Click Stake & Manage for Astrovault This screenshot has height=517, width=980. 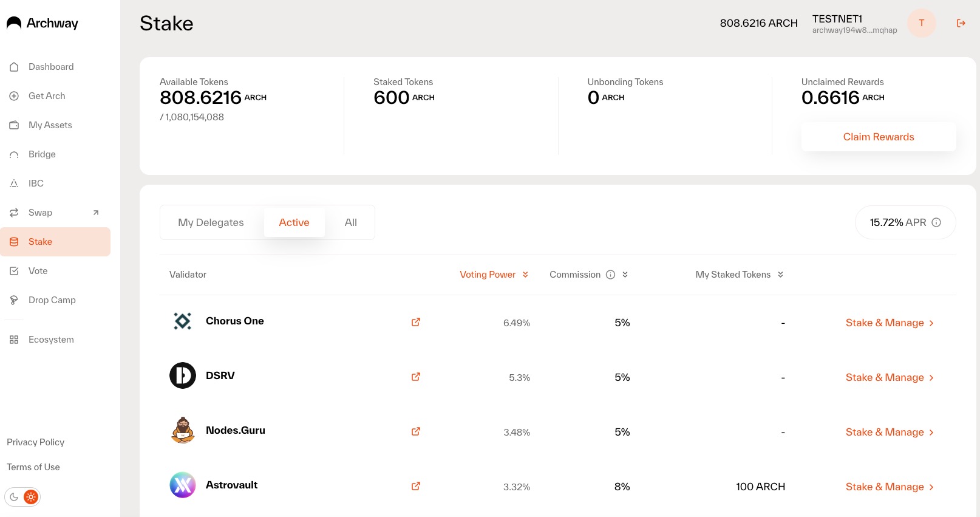pyautogui.click(x=889, y=487)
